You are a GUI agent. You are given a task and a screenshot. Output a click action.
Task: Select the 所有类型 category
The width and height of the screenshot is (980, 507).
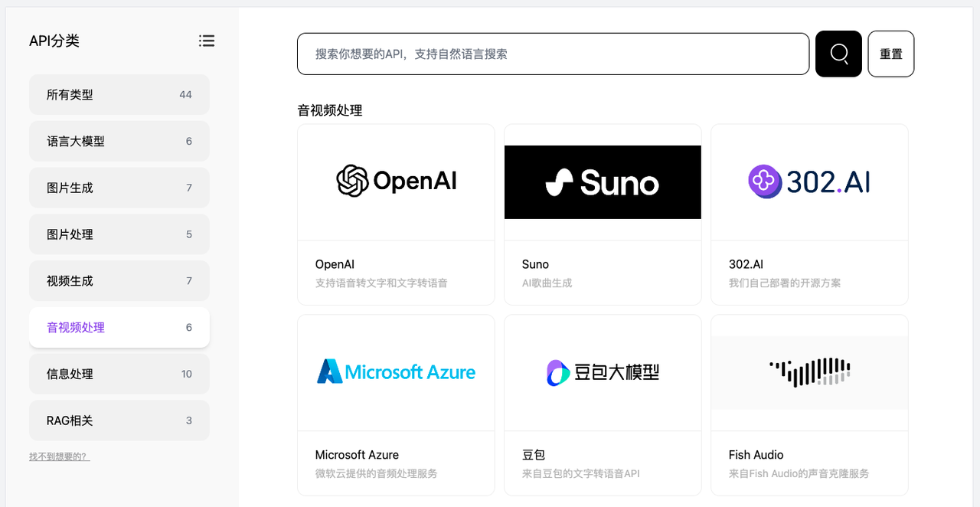(119, 95)
